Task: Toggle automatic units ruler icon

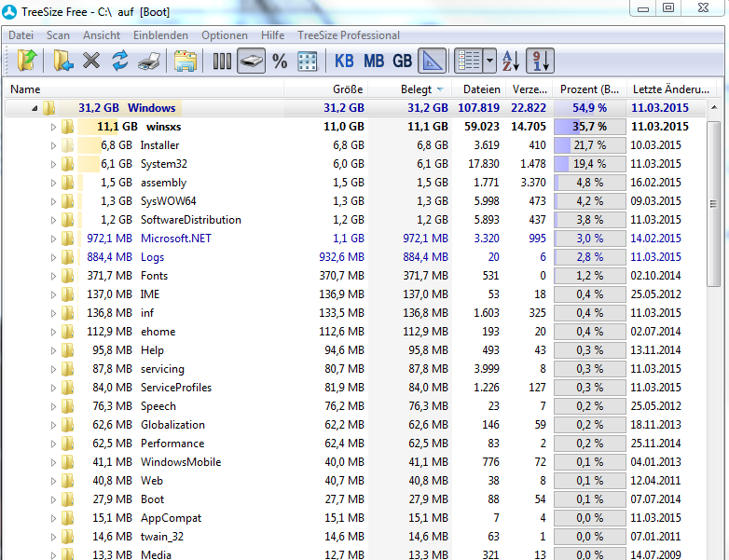Action: (x=433, y=61)
